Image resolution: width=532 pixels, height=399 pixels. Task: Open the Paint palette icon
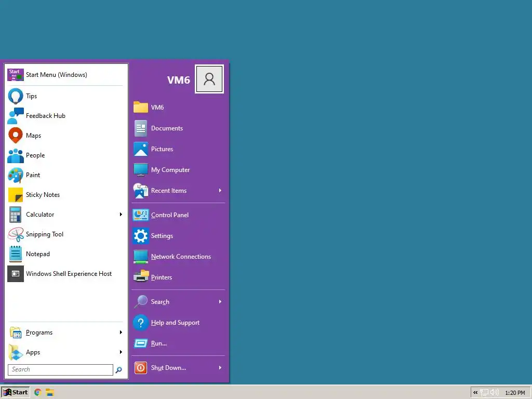(16, 175)
